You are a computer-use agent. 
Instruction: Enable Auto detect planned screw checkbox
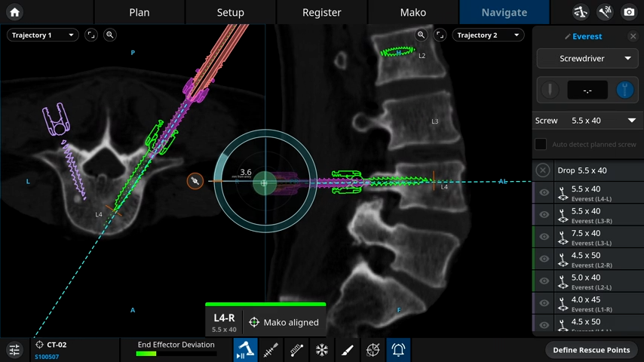pos(541,144)
